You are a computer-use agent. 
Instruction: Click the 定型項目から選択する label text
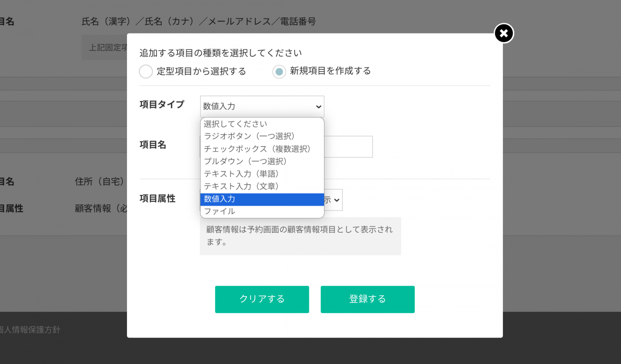201,72
